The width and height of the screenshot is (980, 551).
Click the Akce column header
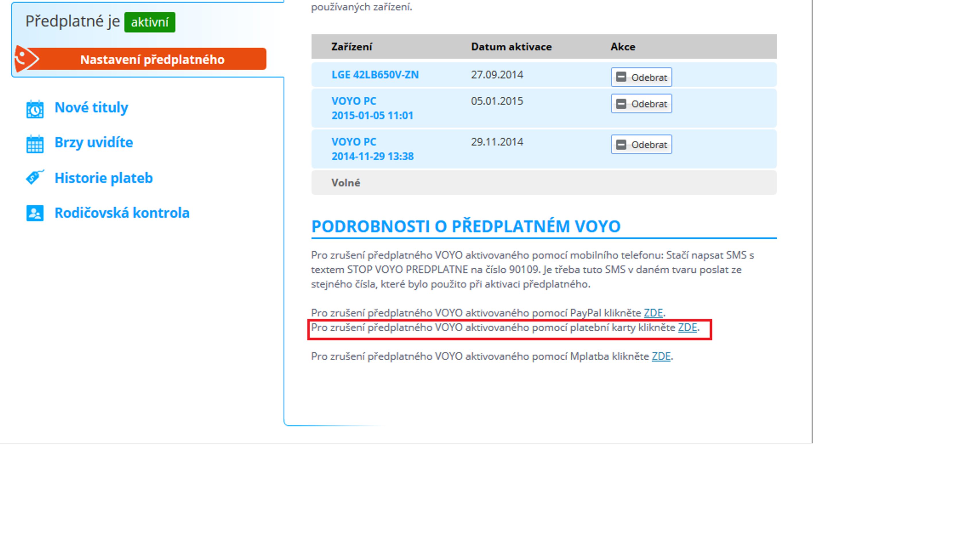[x=623, y=47]
